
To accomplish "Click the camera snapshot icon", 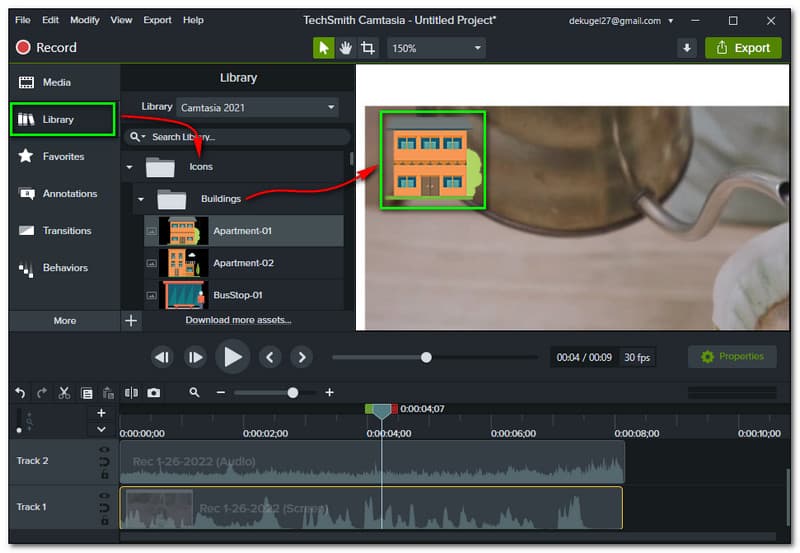I will click(x=153, y=393).
